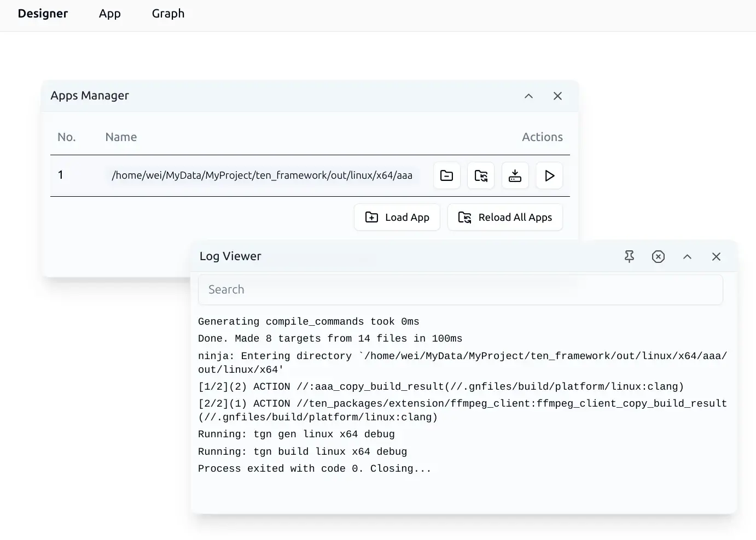756x540 pixels.
Task: Collapse the Apps Manager window
Action: click(528, 96)
